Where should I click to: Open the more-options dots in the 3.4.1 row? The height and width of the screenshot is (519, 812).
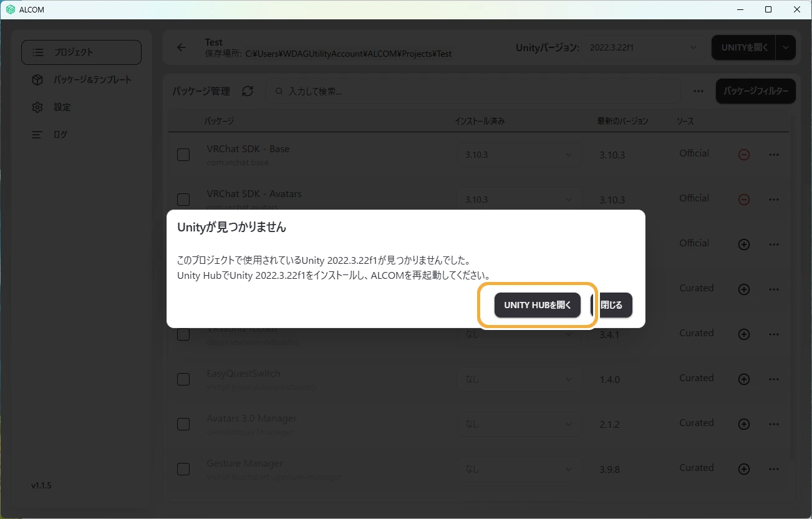click(774, 334)
